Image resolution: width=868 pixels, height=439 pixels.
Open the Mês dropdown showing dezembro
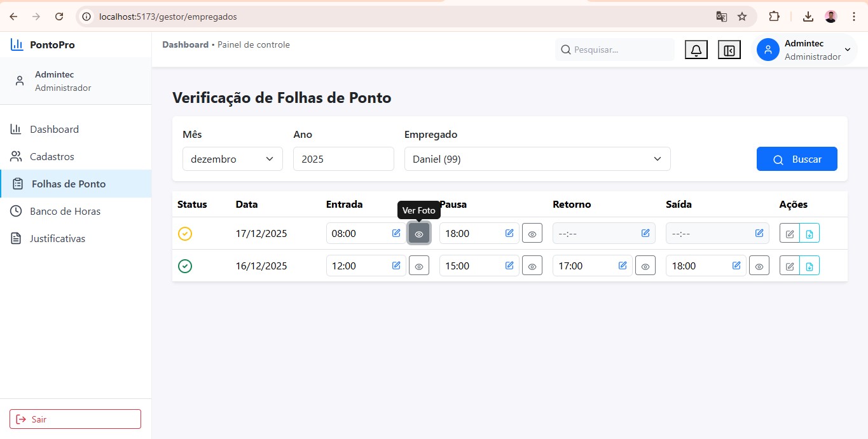click(232, 159)
